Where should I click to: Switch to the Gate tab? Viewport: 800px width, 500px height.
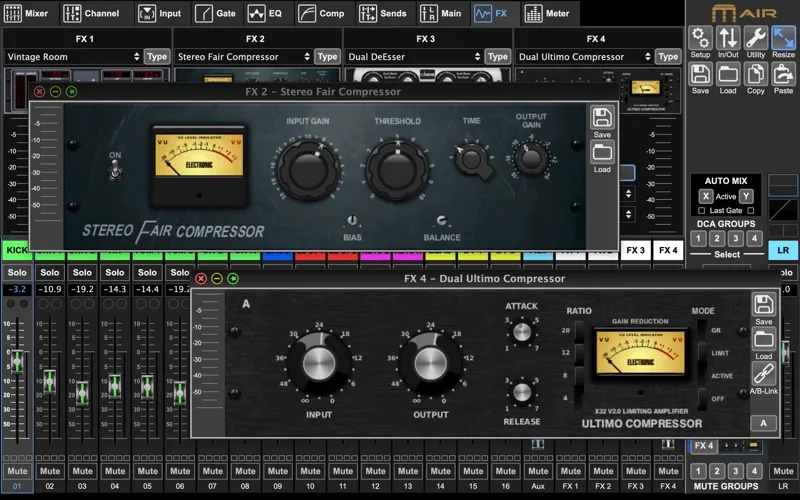click(215, 13)
